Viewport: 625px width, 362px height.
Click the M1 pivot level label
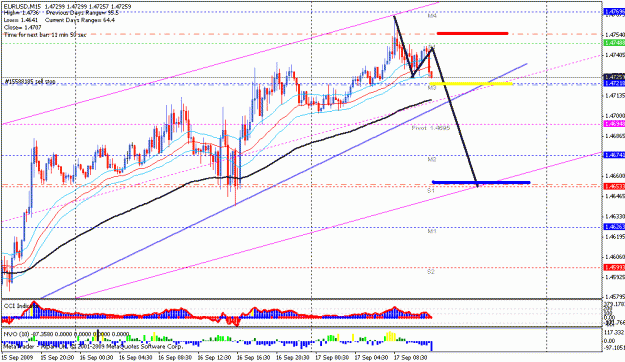pos(432,231)
